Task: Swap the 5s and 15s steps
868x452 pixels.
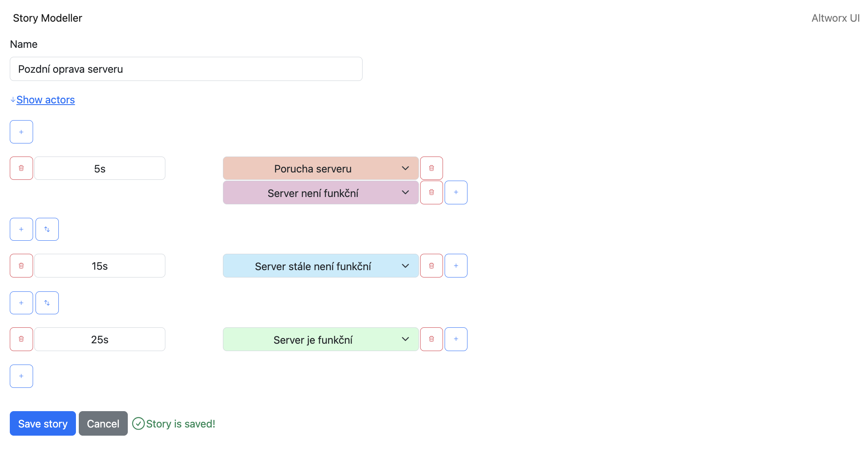Action: [47, 229]
